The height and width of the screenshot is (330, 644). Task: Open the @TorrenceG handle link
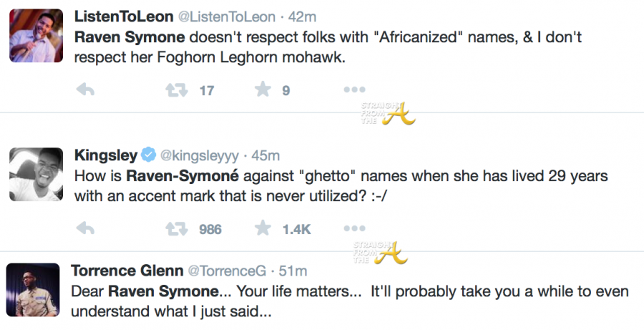click(227, 271)
